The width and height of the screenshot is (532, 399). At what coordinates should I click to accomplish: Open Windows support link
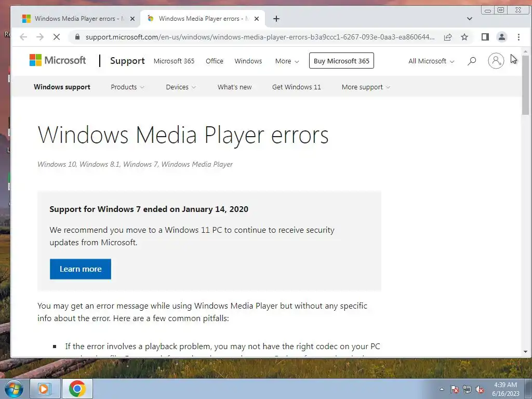(62, 87)
